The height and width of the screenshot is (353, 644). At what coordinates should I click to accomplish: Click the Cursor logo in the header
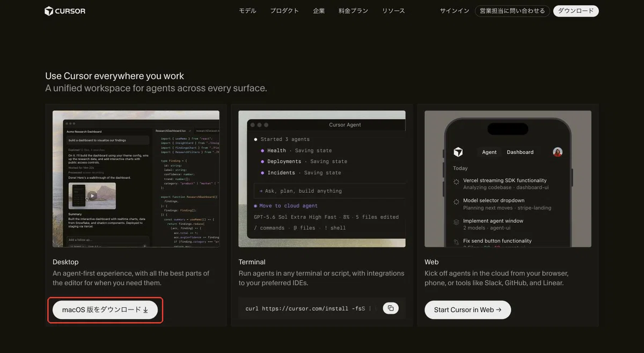tap(65, 11)
